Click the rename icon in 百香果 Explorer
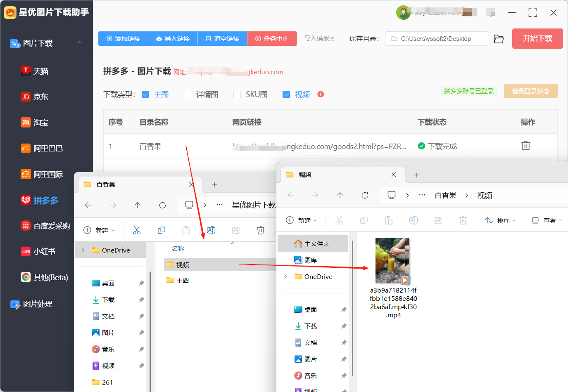The image size is (568, 392). 211,230
